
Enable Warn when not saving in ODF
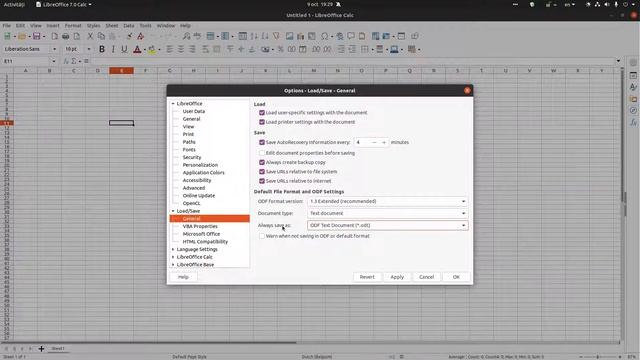pyautogui.click(x=262, y=236)
